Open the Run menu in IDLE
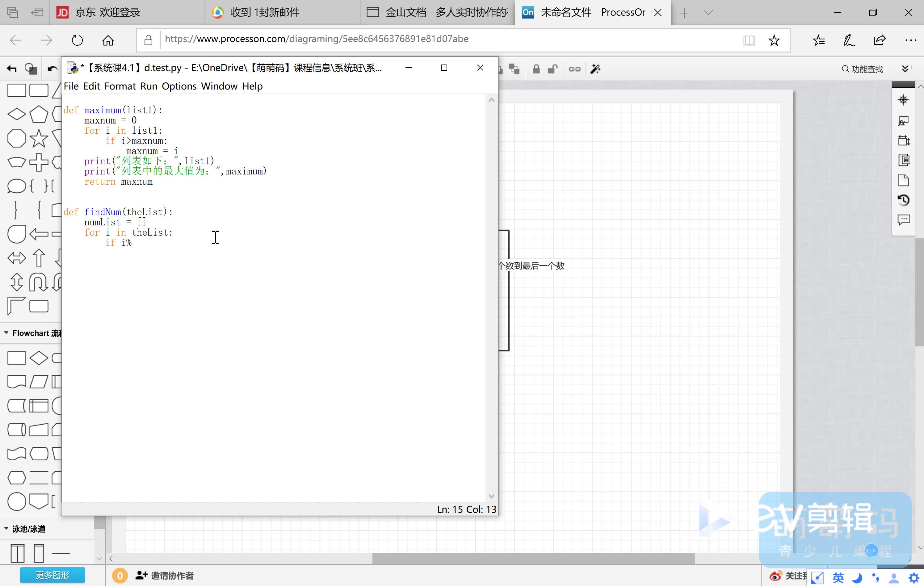Image resolution: width=924 pixels, height=586 pixels. click(149, 86)
